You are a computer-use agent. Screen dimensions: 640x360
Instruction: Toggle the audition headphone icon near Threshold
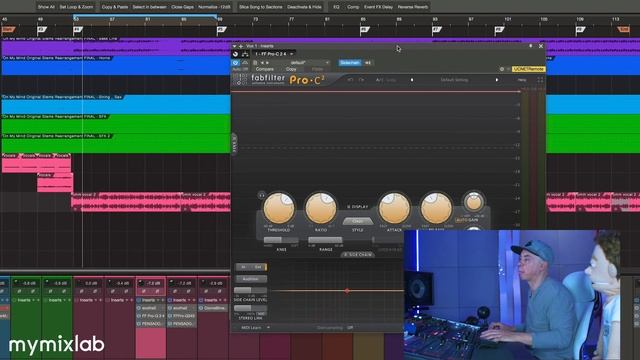click(x=261, y=196)
